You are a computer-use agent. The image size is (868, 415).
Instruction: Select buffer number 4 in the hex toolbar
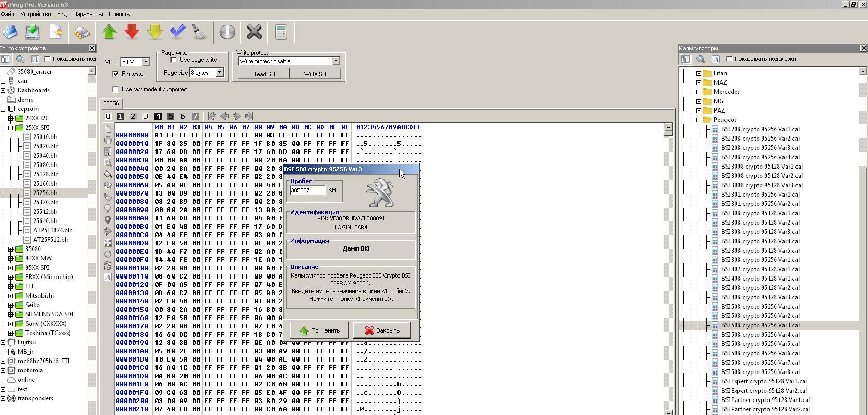pyautogui.click(x=158, y=116)
